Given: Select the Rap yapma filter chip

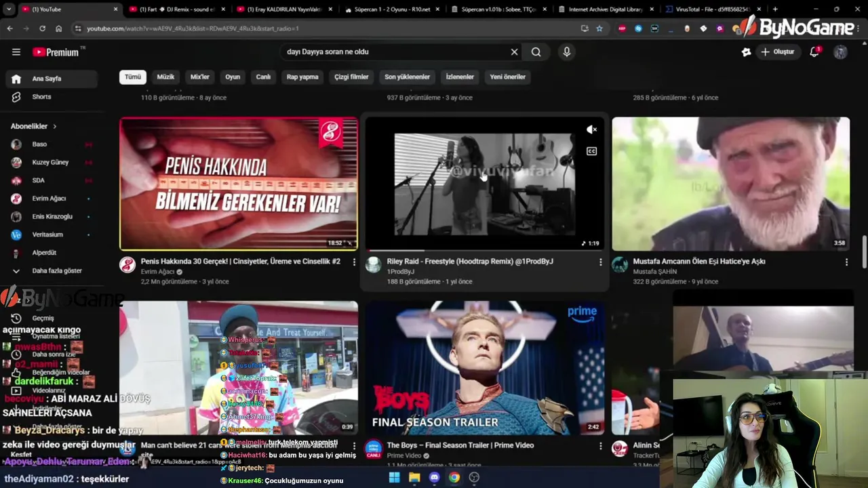Looking at the screenshot, I should point(302,77).
